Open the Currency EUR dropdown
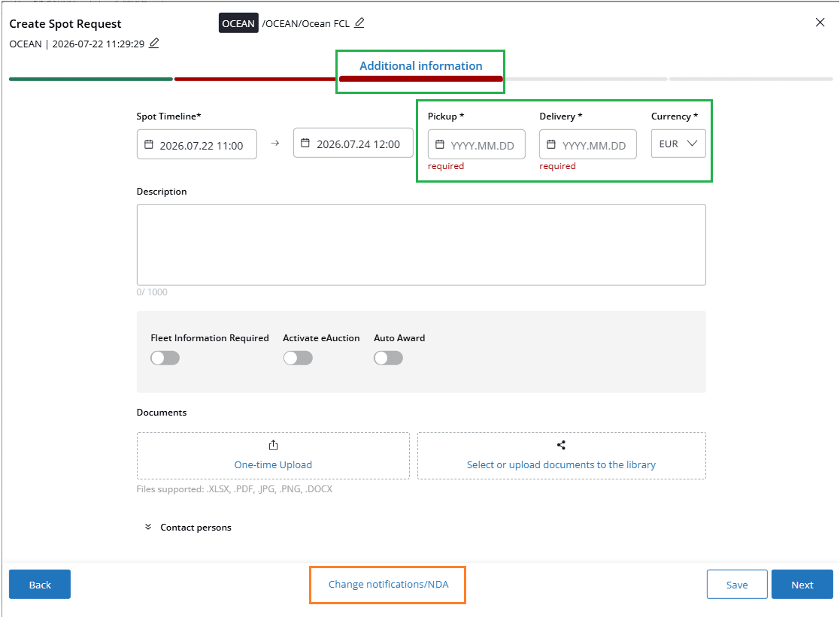840x617 pixels. click(678, 144)
